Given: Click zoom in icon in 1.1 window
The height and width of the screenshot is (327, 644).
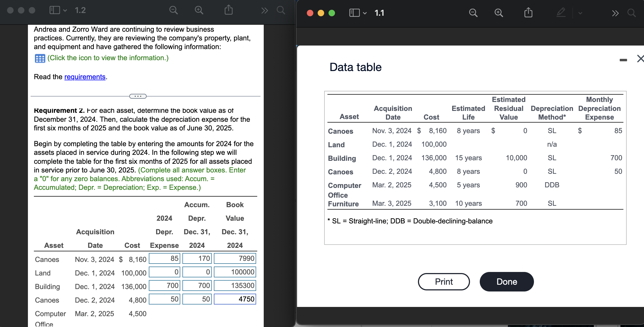Looking at the screenshot, I should click(498, 13).
